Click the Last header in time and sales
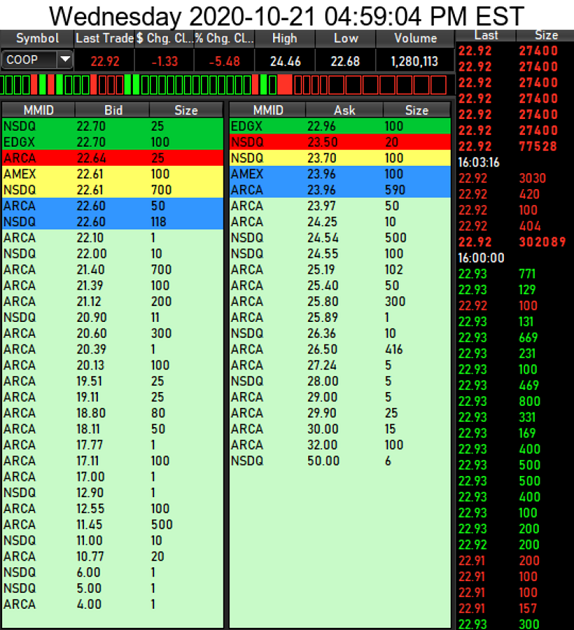This screenshot has width=574, height=630. pos(486,35)
